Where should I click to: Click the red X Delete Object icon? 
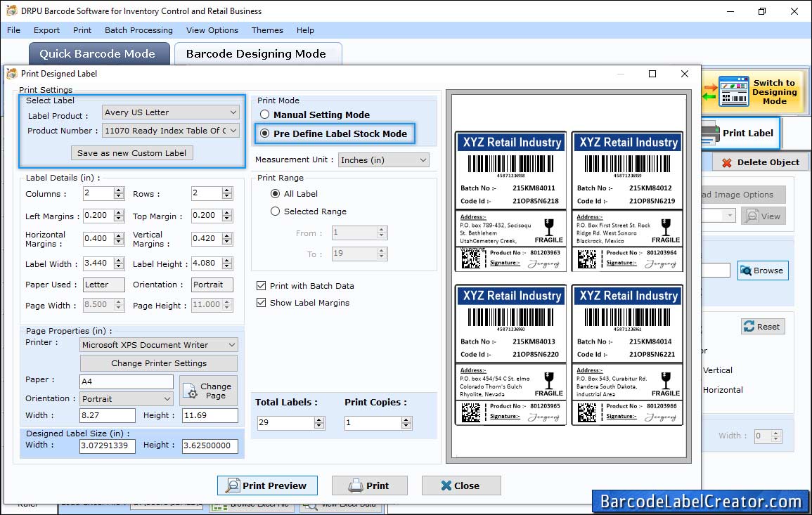click(726, 162)
